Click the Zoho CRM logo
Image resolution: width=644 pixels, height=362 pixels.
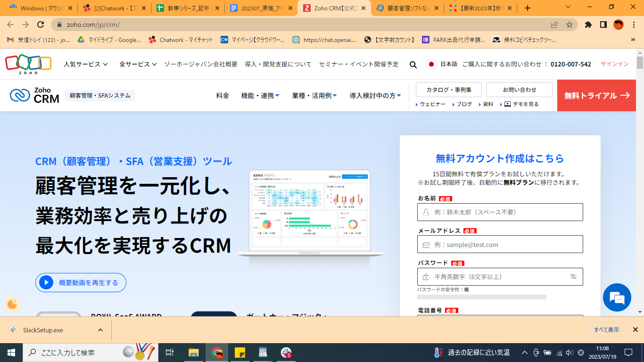pyautogui.click(x=34, y=95)
